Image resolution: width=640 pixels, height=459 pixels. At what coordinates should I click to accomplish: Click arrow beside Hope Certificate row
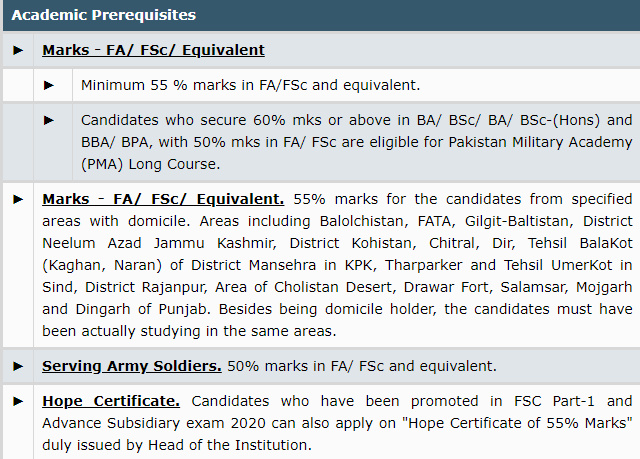[x=18, y=401]
